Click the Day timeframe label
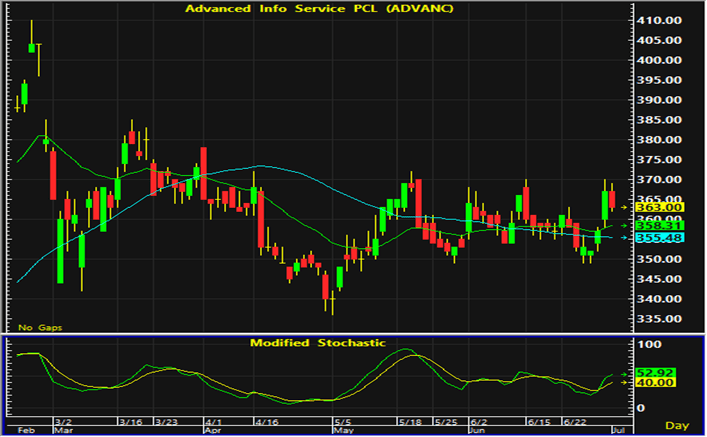The width and height of the screenshot is (707, 437). pyautogui.click(x=677, y=425)
